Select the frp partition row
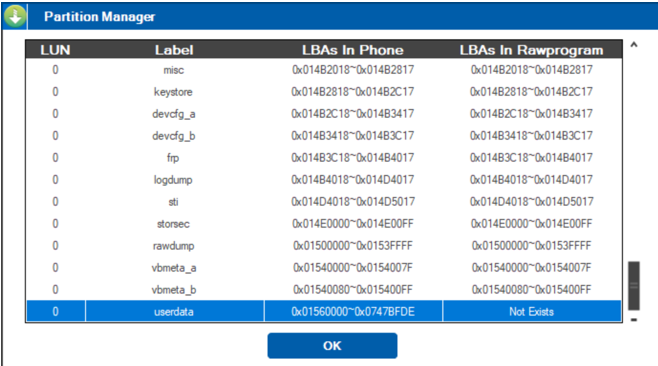Image resolution: width=658 pixels, height=366 pixels. [x=324, y=158]
